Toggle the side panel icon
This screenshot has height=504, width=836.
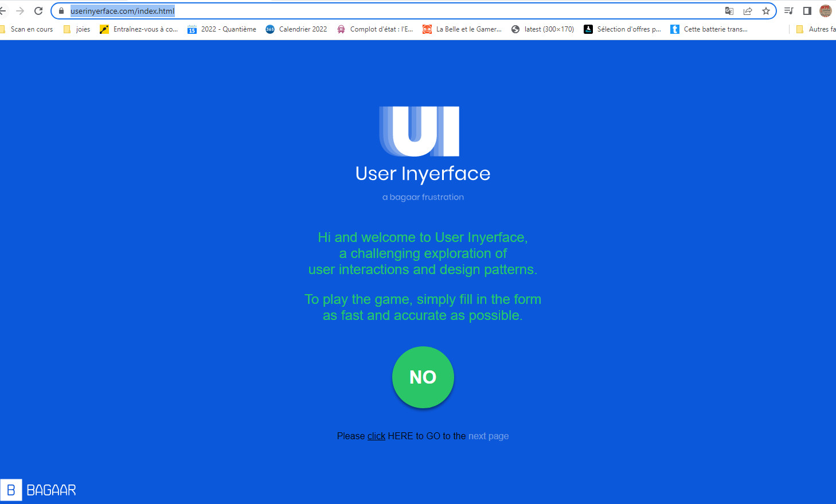pos(807,11)
